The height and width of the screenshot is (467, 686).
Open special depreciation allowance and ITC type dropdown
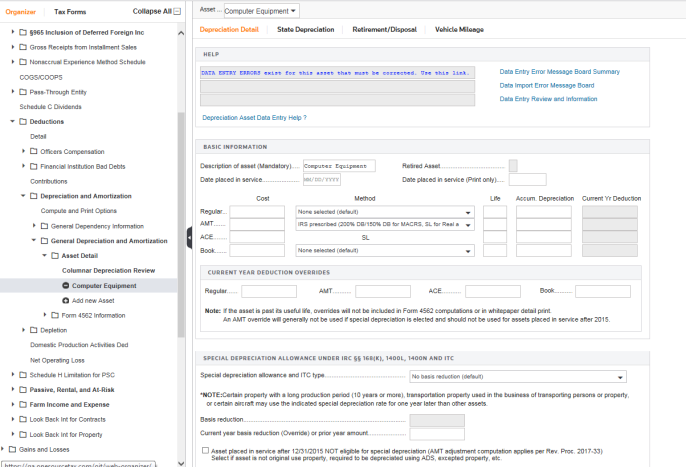pyautogui.click(x=518, y=377)
